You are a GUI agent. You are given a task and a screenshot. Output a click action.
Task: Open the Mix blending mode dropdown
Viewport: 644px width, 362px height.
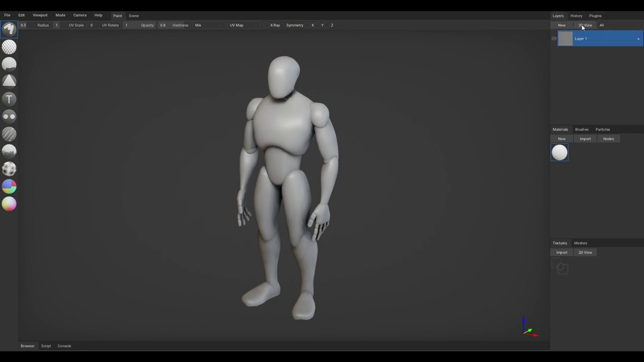coord(207,25)
